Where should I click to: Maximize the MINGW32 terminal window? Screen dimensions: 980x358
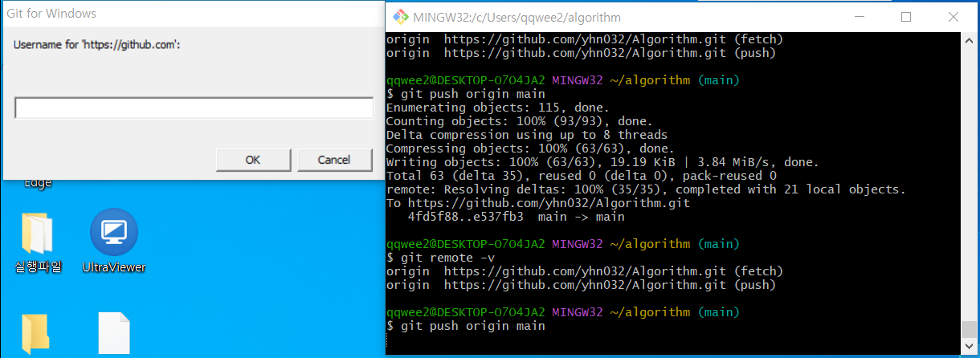click(906, 17)
